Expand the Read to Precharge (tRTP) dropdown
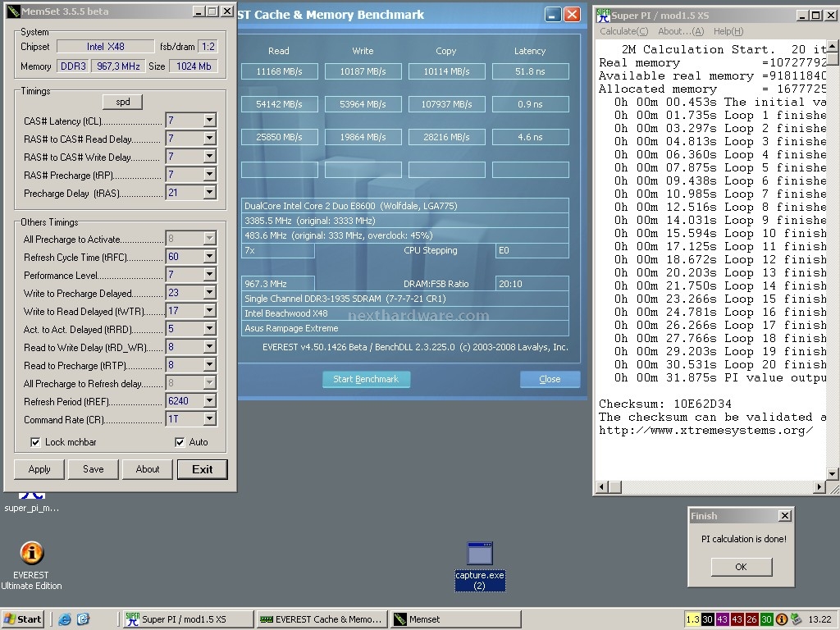The height and width of the screenshot is (630, 840). [209, 365]
